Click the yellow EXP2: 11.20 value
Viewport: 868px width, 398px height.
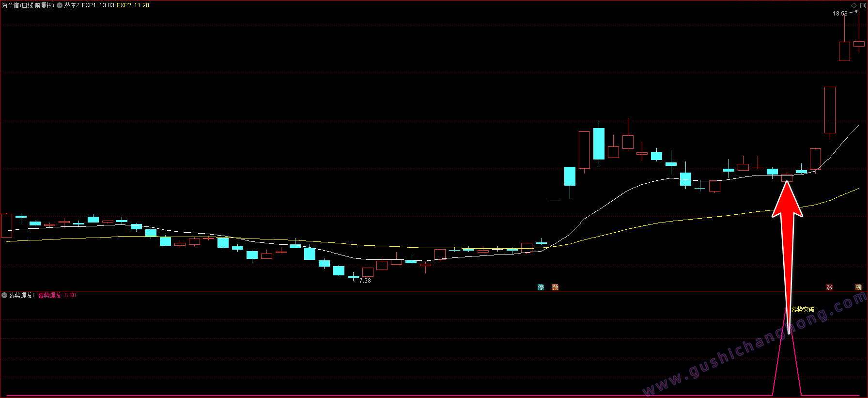[x=133, y=5]
